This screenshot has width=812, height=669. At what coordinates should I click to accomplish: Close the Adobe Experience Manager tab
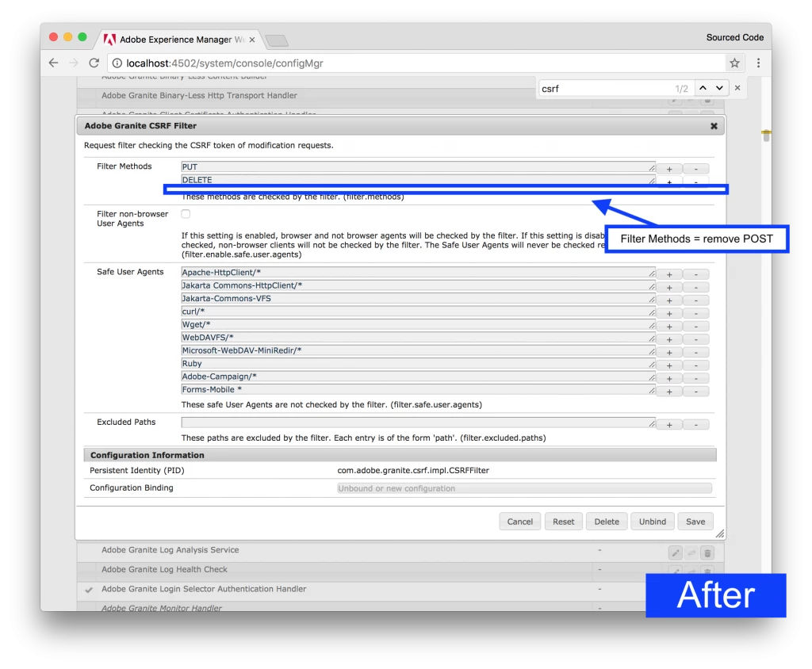click(x=252, y=40)
